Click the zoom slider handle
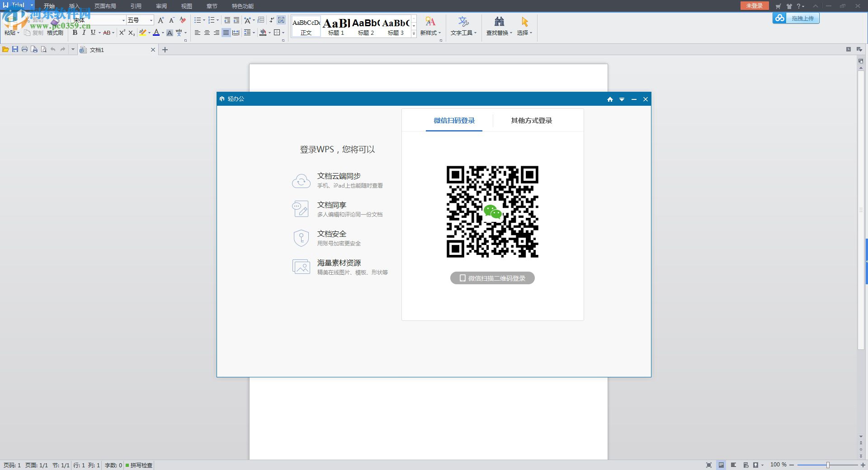The height and width of the screenshot is (470, 868). point(828,465)
